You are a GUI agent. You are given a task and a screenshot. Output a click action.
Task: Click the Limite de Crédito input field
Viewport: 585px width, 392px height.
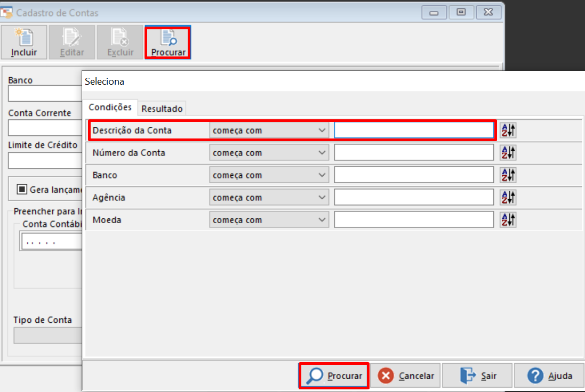point(45,161)
